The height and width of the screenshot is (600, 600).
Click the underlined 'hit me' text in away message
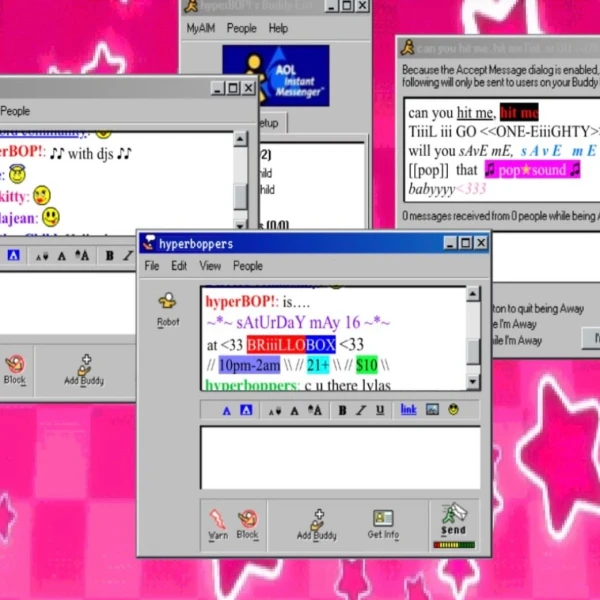(x=475, y=113)
